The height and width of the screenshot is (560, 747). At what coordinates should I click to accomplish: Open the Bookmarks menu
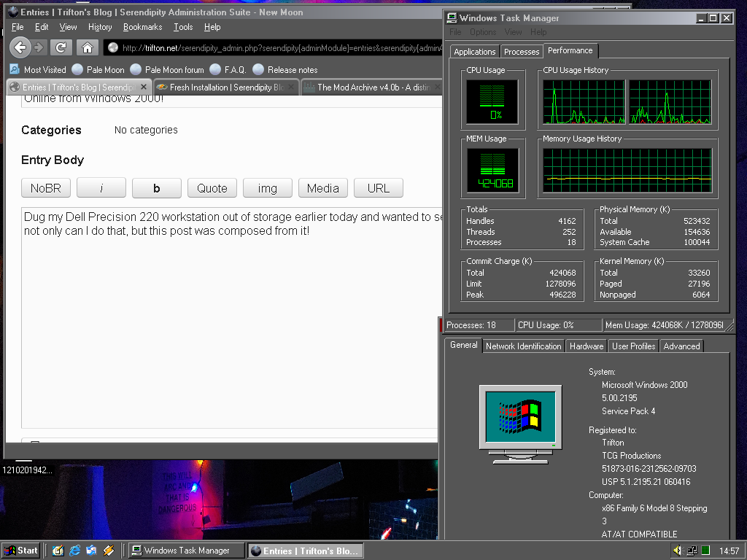142,27
